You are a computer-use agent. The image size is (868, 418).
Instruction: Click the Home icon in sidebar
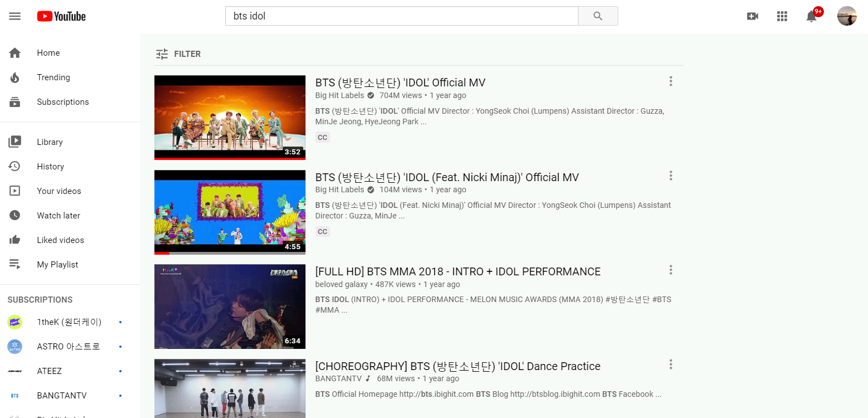pos(15,53)
